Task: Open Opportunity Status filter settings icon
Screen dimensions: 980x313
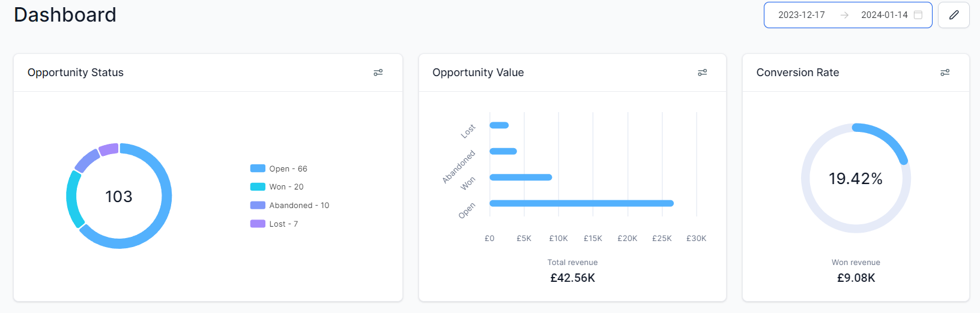Action: pyautogui.click(x=378, y=73)
